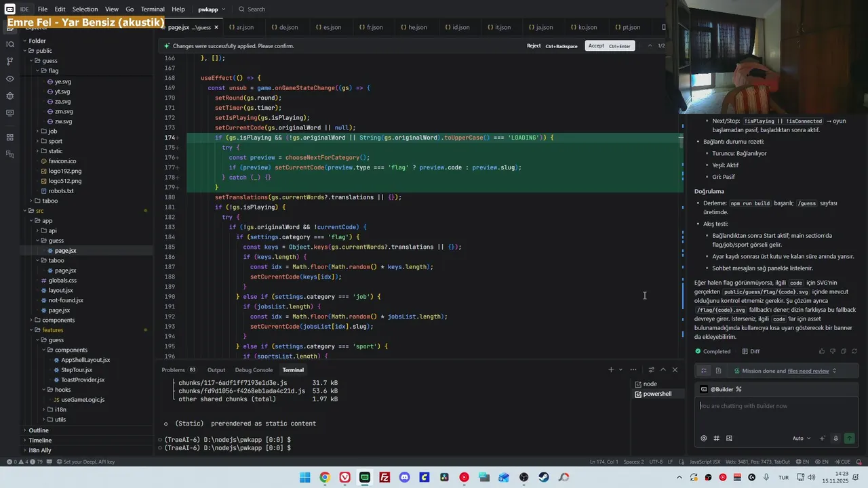Expand the job folder in explorer
The image size is (868, 488).
(37, 131)
